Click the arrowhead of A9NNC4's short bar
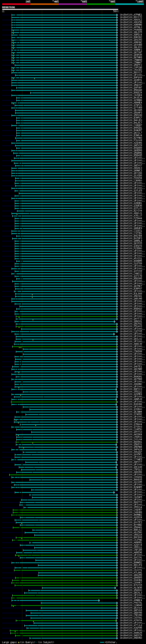Viewport: 146px width, 644px height. (99, 600)
